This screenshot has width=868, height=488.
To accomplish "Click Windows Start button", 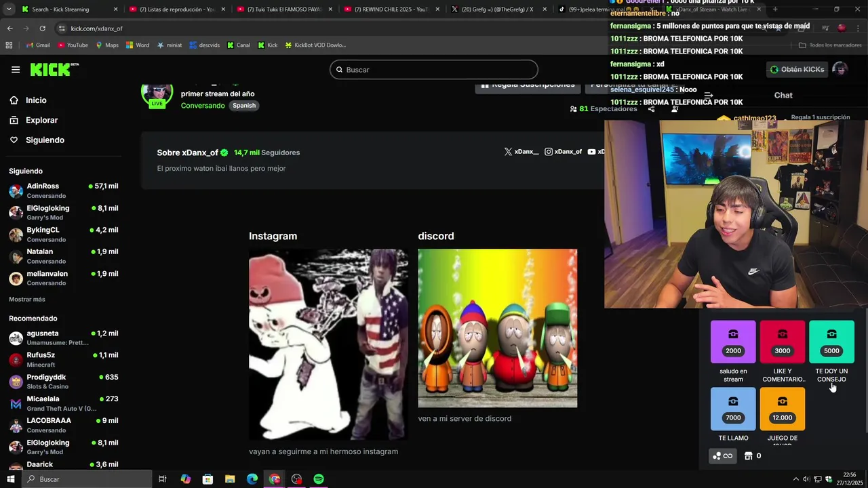I will tap(10, 479).
